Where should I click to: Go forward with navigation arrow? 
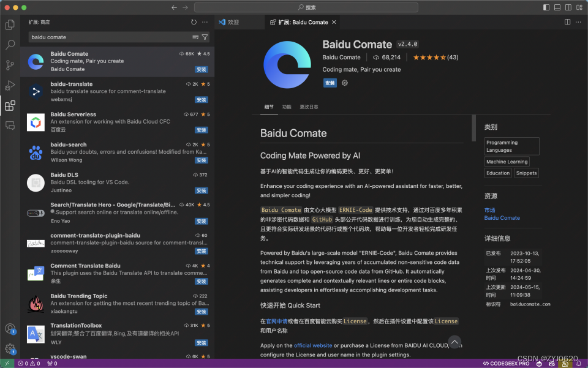(185, 7)
